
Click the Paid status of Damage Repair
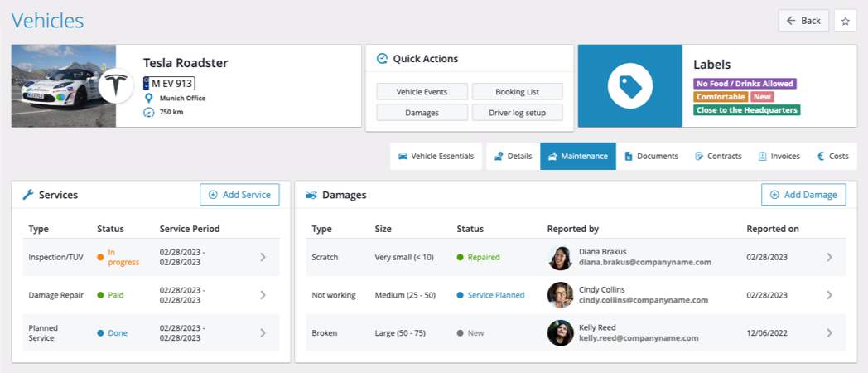[x=116, y=295]
